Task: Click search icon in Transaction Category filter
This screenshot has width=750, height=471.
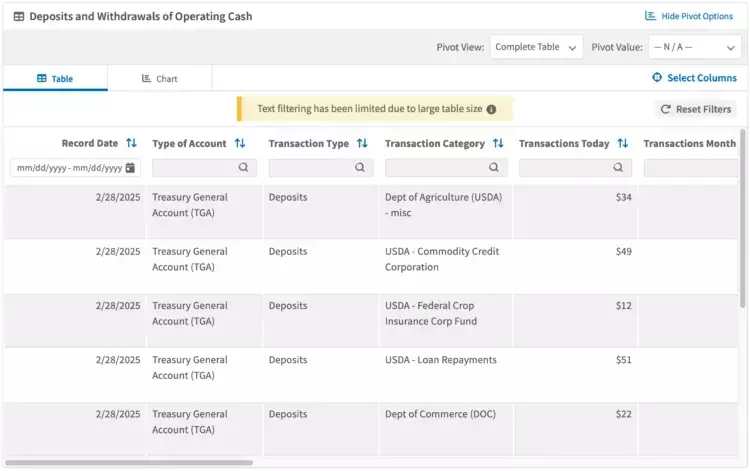Action: pos(494,167)
